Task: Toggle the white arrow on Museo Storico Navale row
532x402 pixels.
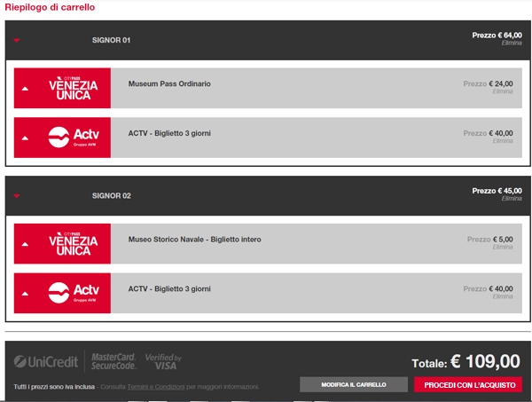Action: click(x=25, y=244)
